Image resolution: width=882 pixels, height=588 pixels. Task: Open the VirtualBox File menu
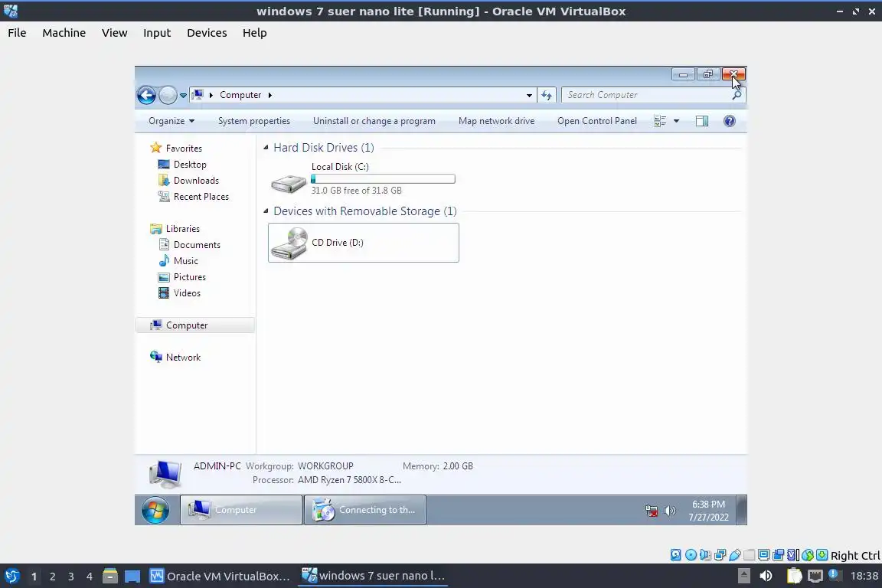[x=17, y=33]
